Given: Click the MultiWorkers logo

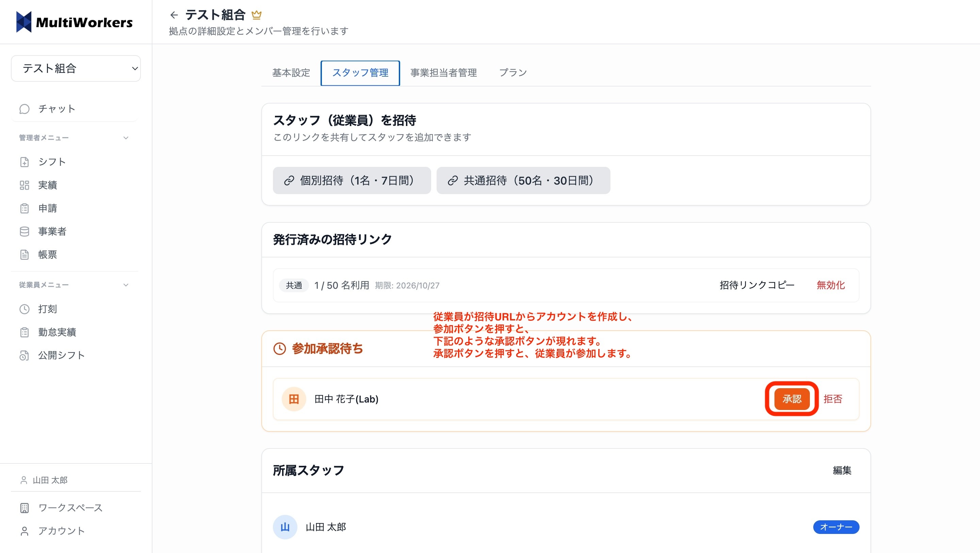Looking at the screenshot, I should (x=75, y=22).
